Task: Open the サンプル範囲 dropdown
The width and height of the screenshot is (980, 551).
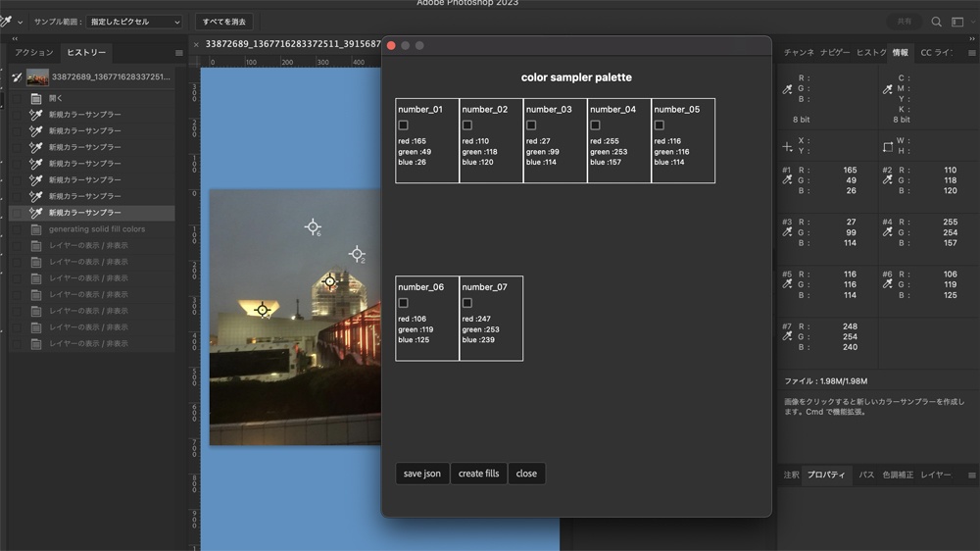Action: point(133,22)
